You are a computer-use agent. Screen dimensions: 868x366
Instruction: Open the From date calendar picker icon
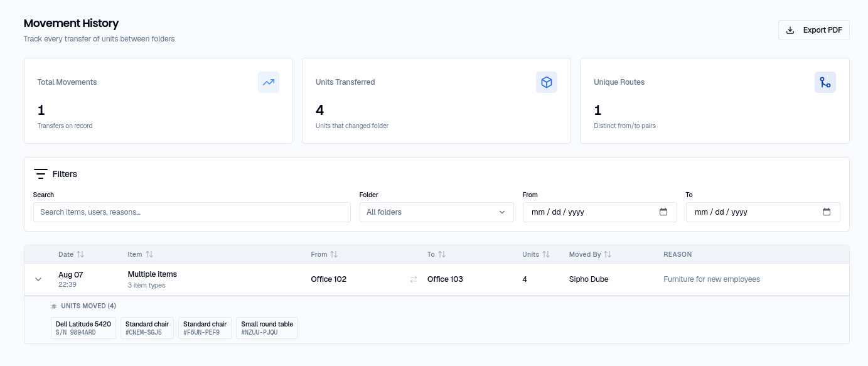pos(663,212)
